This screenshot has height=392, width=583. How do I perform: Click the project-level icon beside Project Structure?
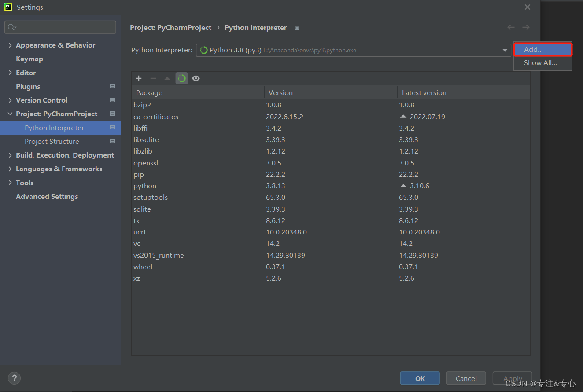click(x=112, y=141)
